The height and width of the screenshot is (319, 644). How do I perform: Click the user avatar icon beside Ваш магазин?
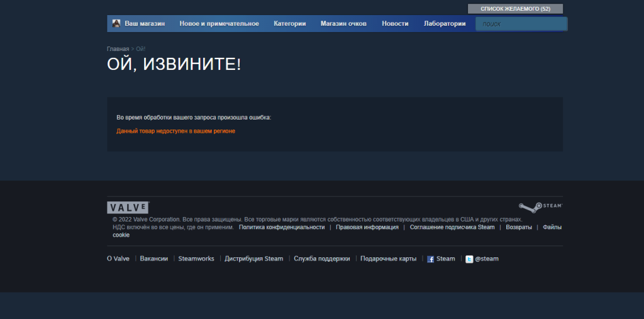pos(116,23)
